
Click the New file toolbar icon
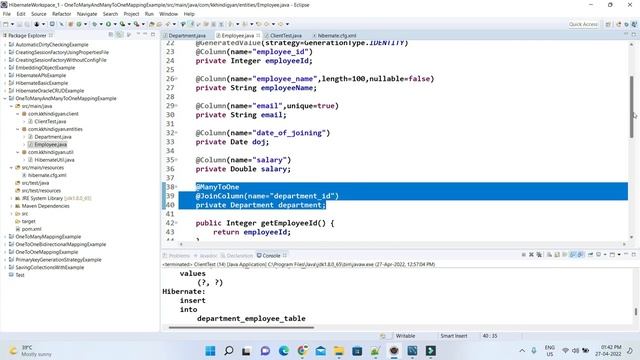click(5, 24)
